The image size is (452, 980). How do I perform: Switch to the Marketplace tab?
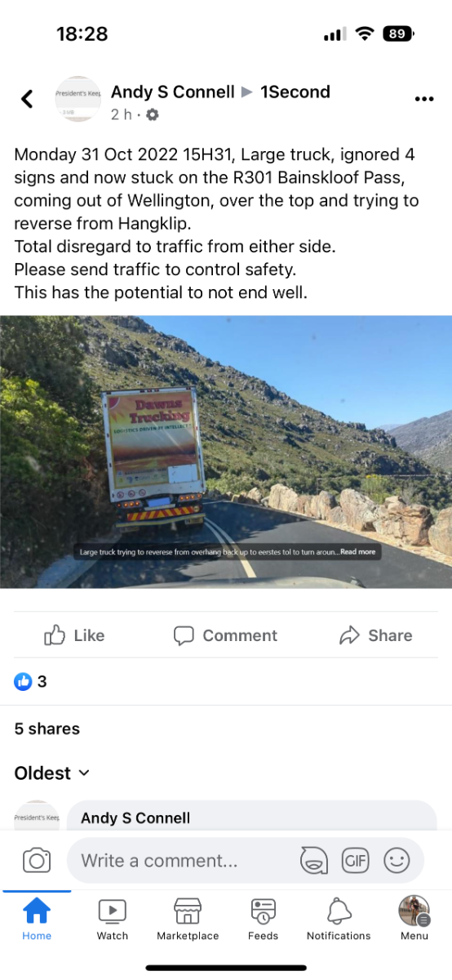click(188, 918)
